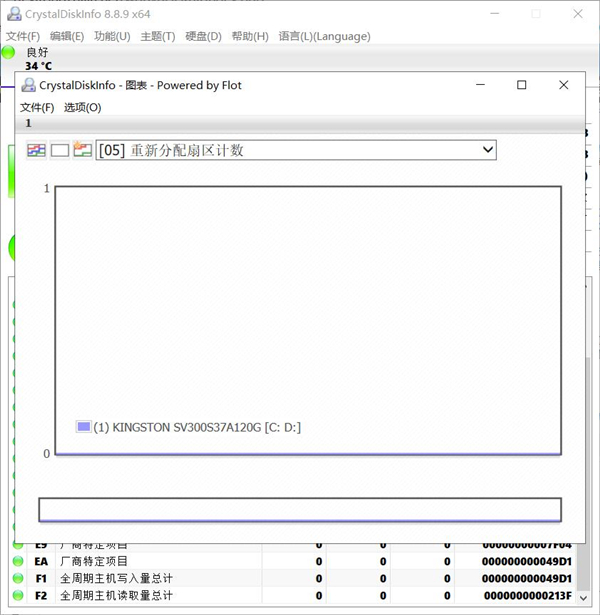The width and height of the screenshot is (600, 615).
Task: Click the graph overview range bar
Action: click(x=300, y=510)
